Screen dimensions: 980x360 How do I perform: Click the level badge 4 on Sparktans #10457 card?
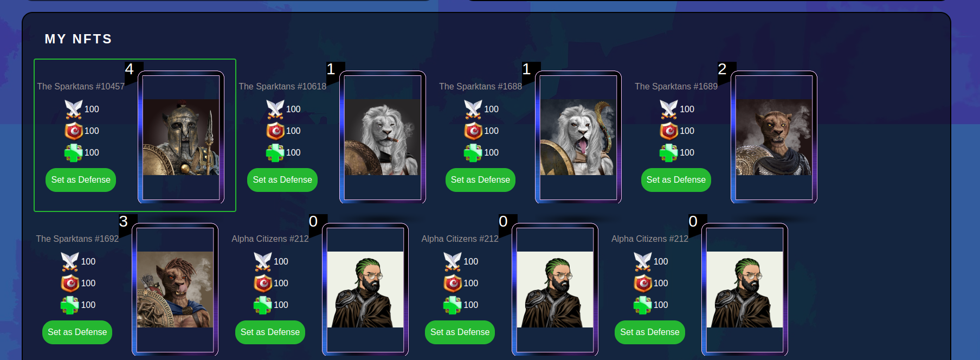(130, 69)
